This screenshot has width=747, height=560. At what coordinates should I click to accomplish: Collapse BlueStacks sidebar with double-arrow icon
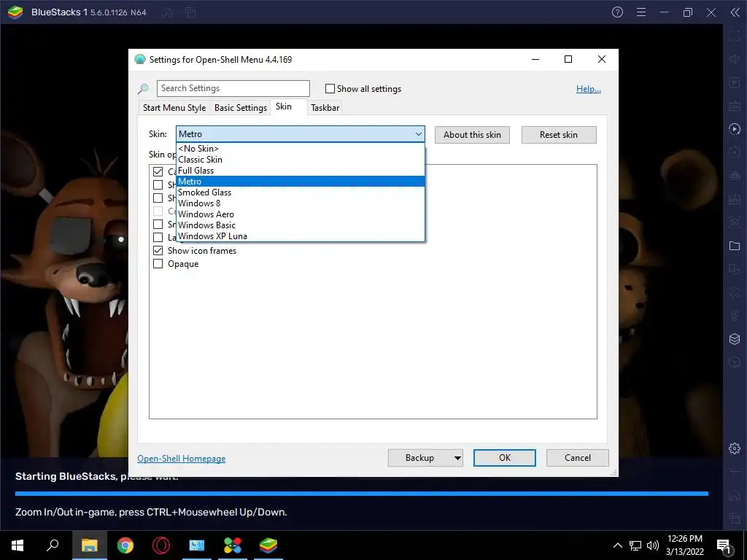735,12
